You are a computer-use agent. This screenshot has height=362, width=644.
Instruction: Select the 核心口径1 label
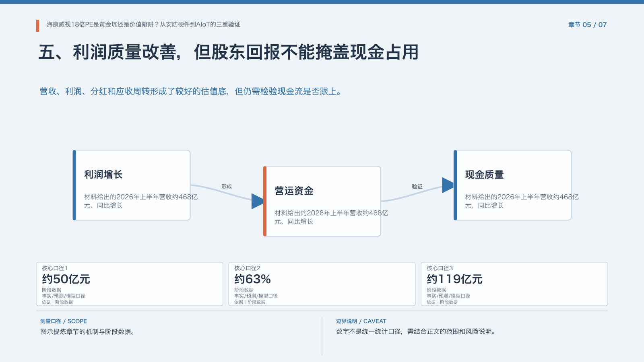pos(55,268)
